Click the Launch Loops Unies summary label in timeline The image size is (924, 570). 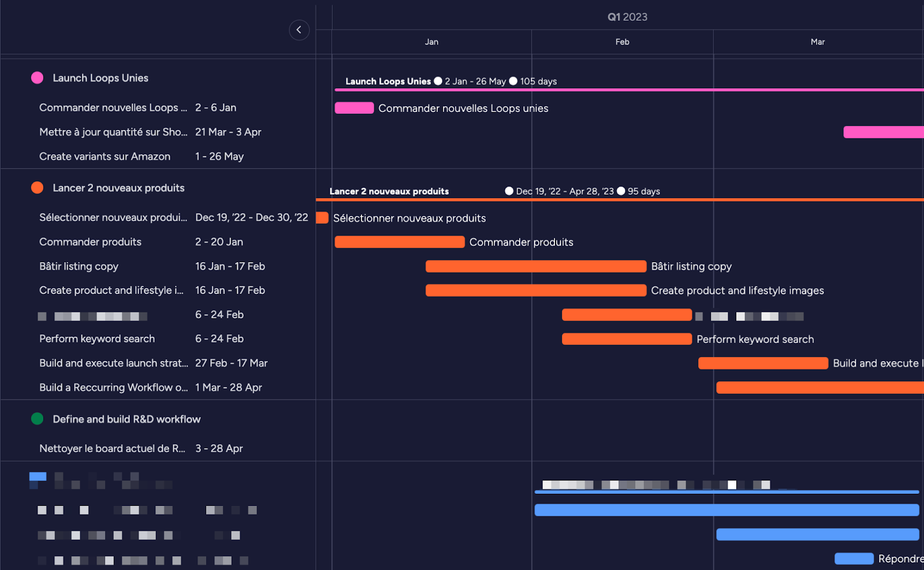click(x=388, y=81)
